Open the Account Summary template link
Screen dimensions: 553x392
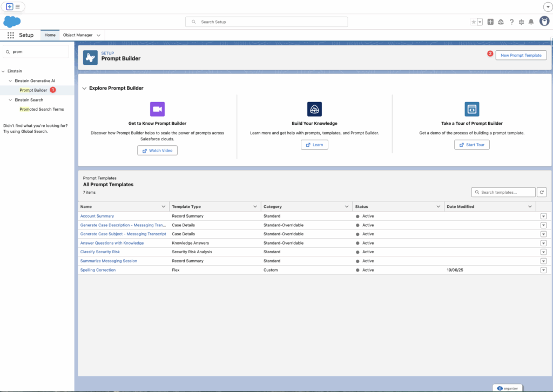(97, 216)
